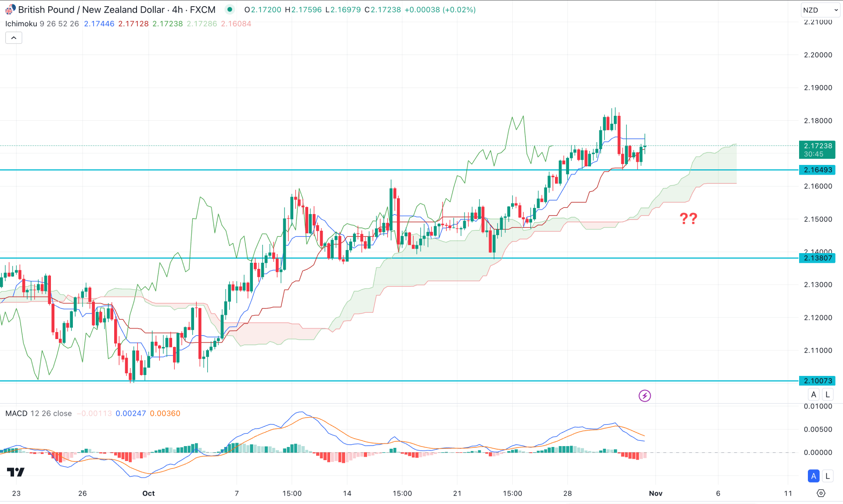Toggle log scale L on MACD pane

point(828,476)
